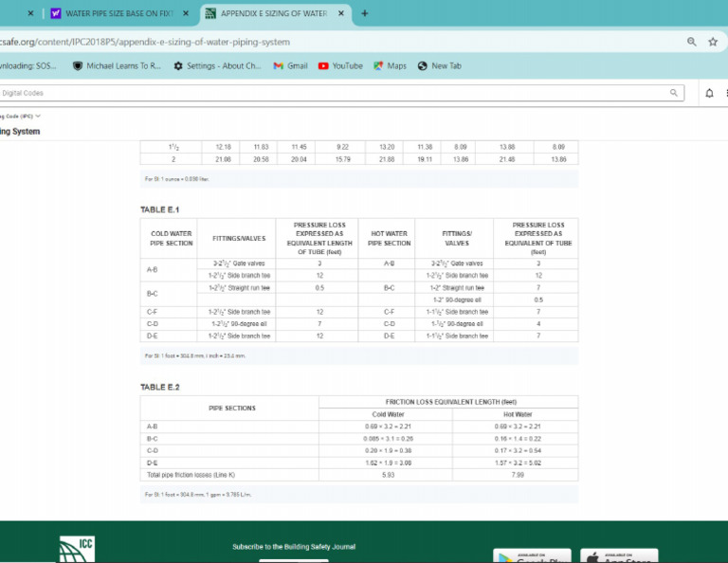This screenshot has height=563, width=728.
Task: Click the Total pipe friction losses (Line K) cell
Action: pos(229,475)
